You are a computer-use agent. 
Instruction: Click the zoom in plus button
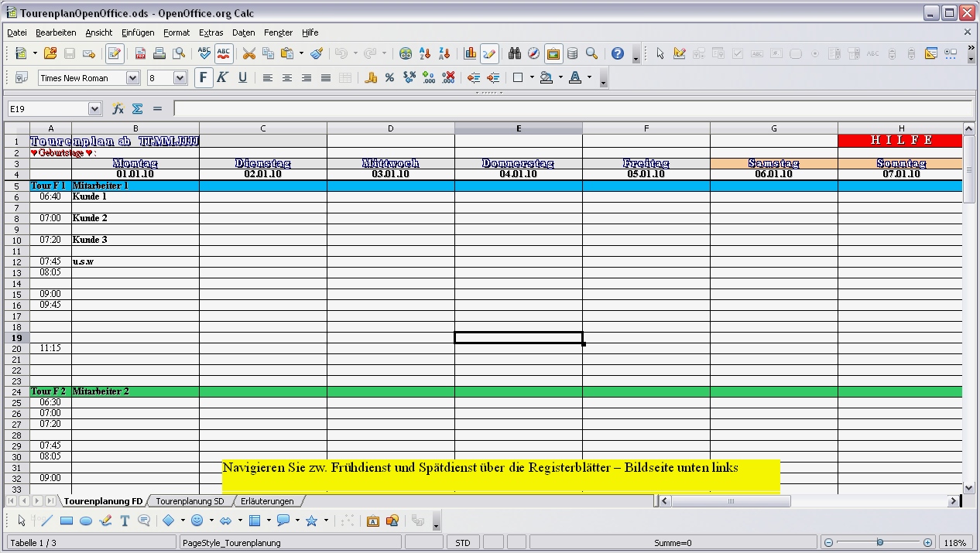tap(928, 543)
